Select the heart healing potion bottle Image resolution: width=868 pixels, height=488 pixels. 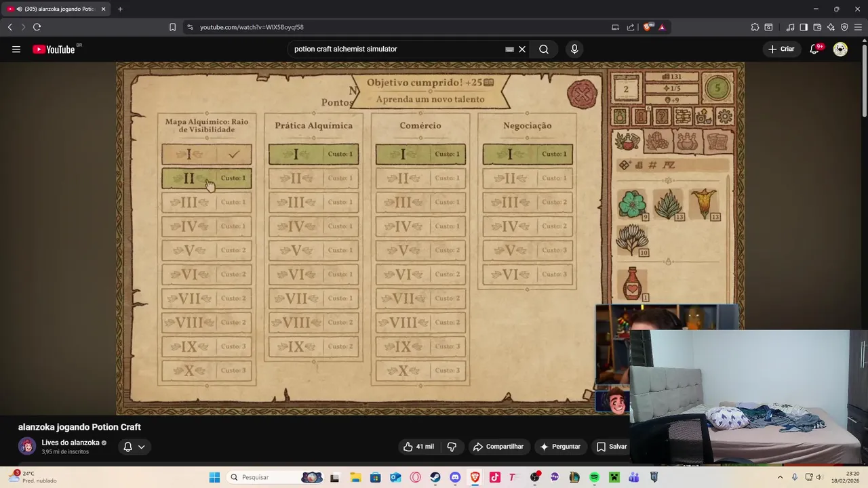tap(633, 284)
